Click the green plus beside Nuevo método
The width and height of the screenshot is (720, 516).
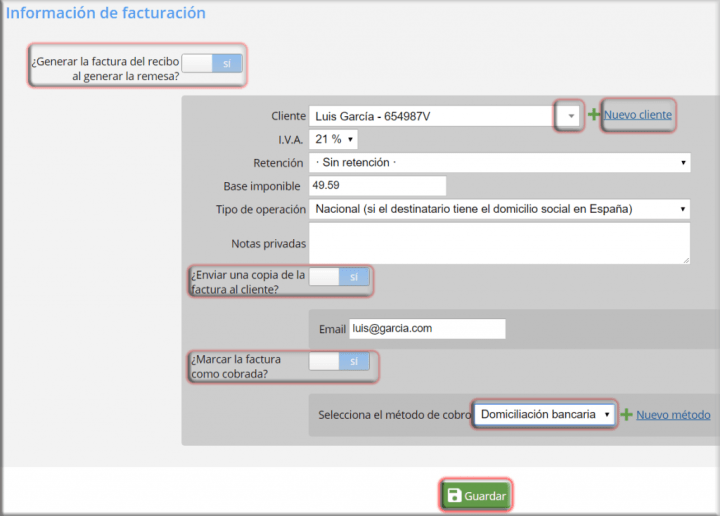(626, 415)
